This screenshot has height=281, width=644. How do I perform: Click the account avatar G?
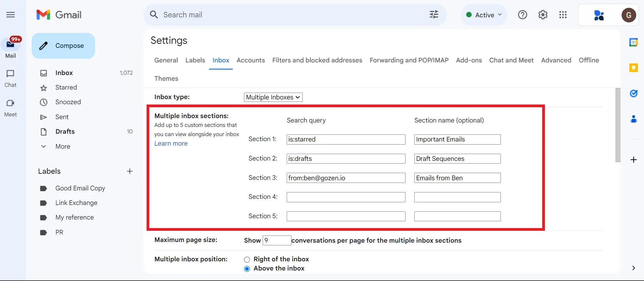point(629,15)
